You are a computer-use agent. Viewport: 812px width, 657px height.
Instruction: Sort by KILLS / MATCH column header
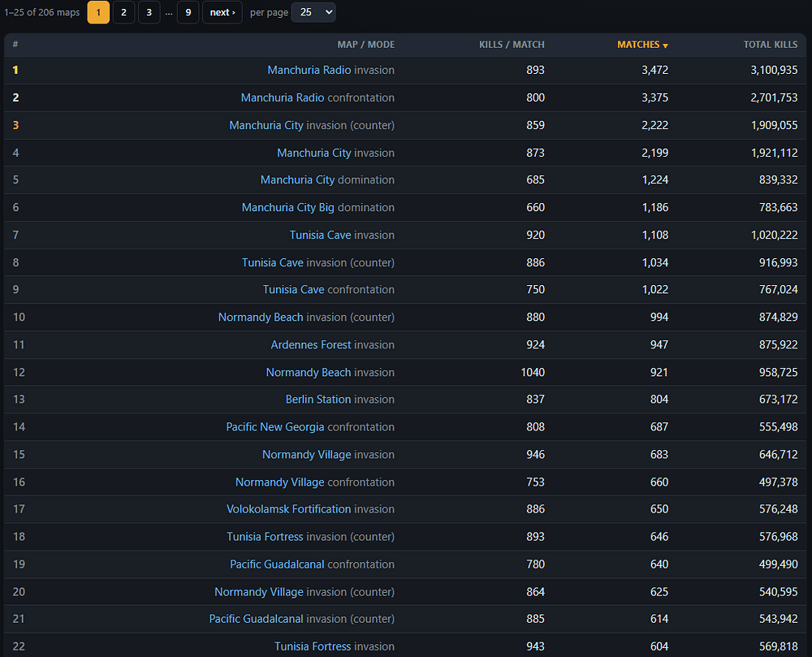click(512, 45)
